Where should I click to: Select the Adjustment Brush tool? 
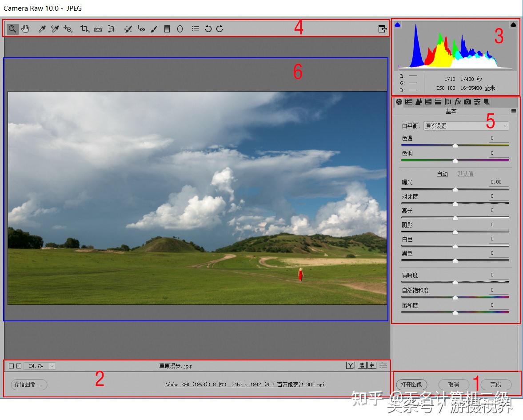pos(154,29)
